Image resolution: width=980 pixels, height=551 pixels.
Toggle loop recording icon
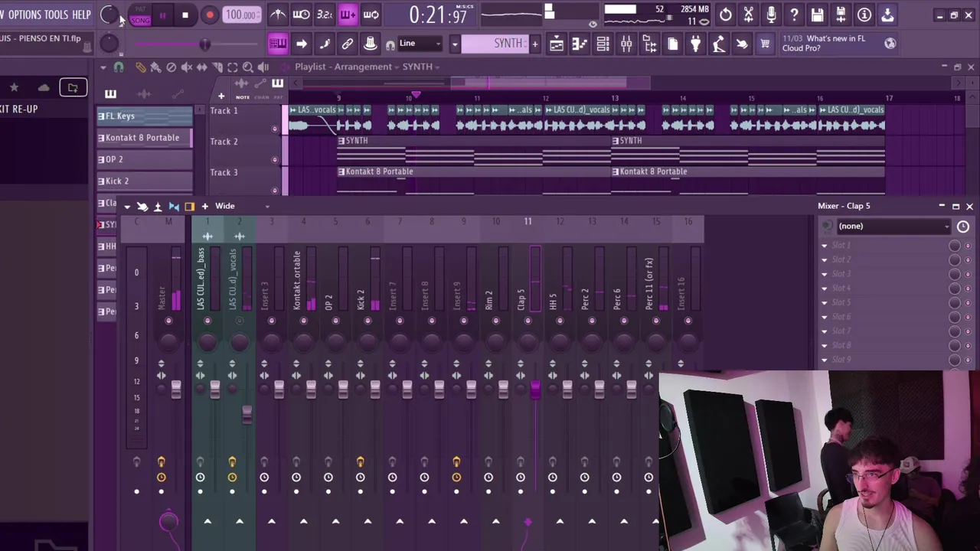(371, 15)
